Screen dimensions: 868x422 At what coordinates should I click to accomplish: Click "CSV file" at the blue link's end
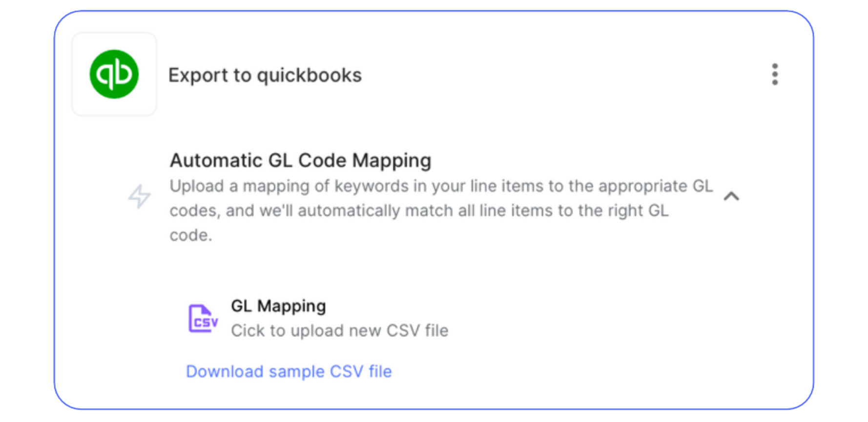pos(361,372)
